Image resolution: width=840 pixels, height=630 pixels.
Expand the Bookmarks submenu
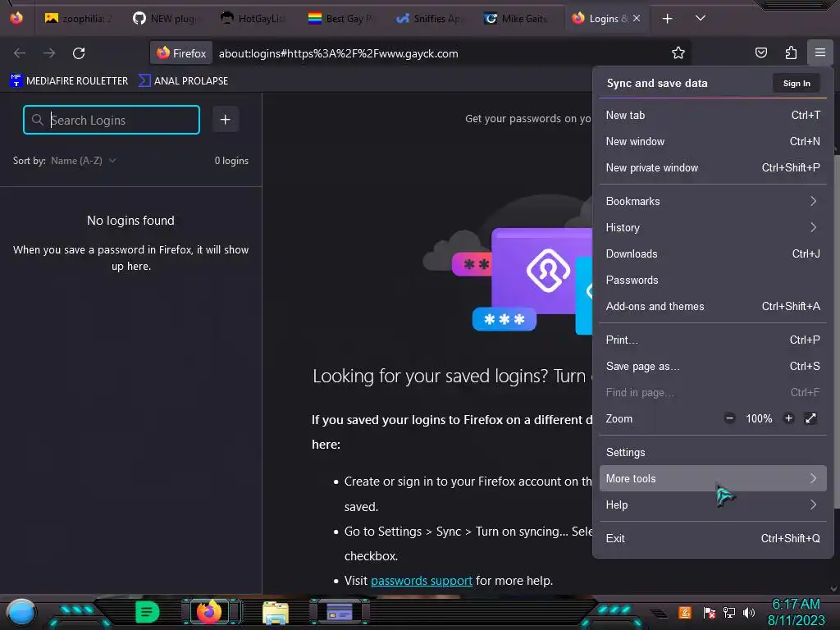[713, 202]
